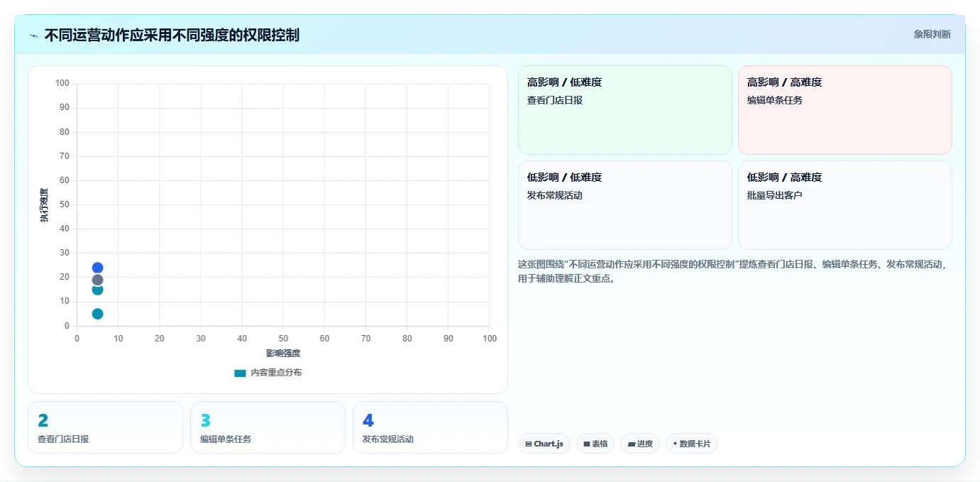Open the 低影响 / 低难度 quadrant card
980x482 pixels.
point(624,205)
